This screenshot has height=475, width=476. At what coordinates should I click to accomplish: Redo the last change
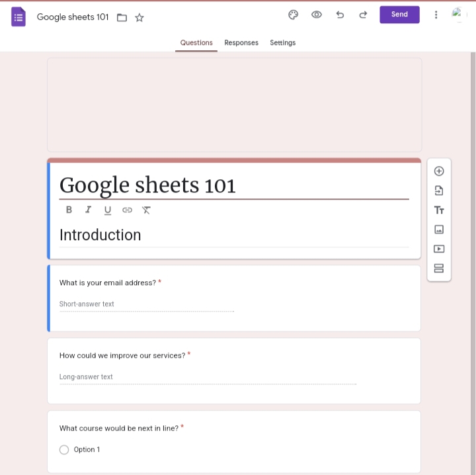point(363,15)
